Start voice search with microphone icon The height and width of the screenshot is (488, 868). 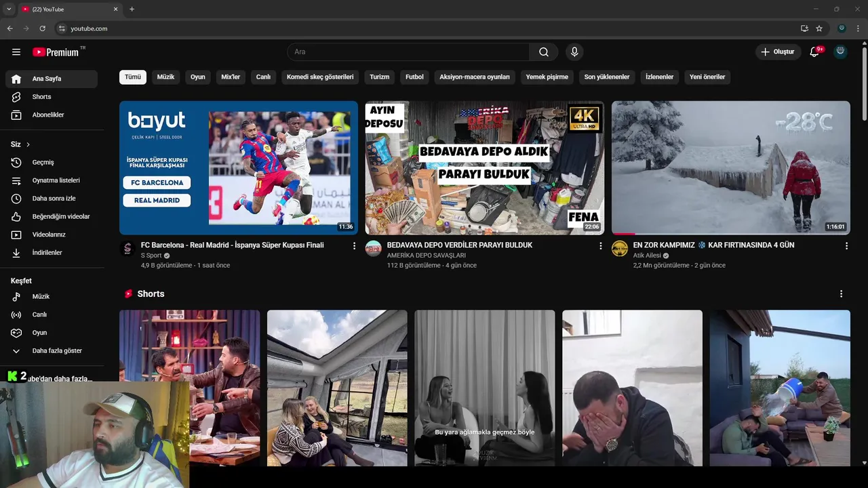[x=574, y=52]
